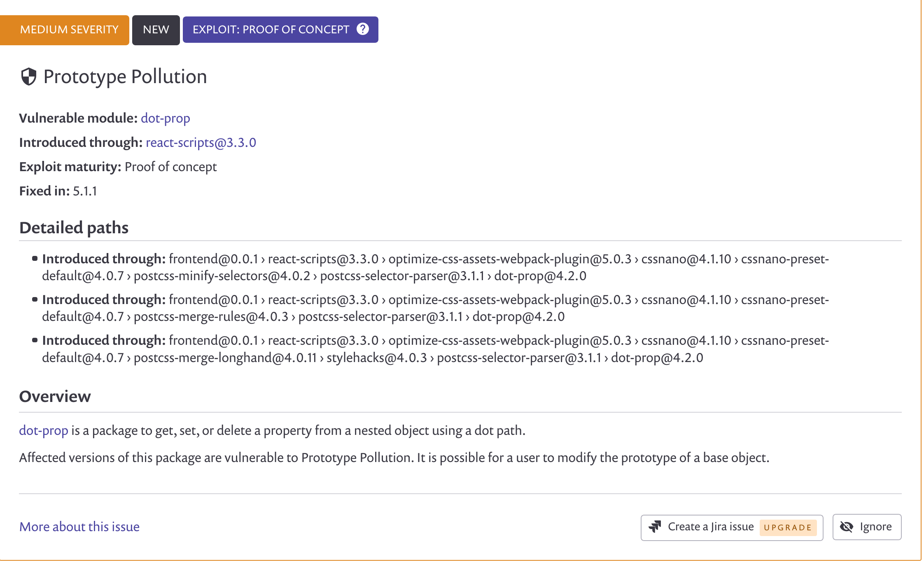
Task: Click the path containing stylehacks@4.0.3
Action: point(436,349)
